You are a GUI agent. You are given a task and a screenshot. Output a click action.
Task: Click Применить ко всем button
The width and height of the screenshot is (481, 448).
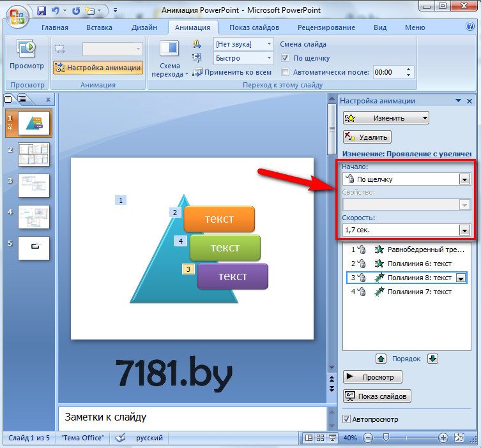coord(232,72)
